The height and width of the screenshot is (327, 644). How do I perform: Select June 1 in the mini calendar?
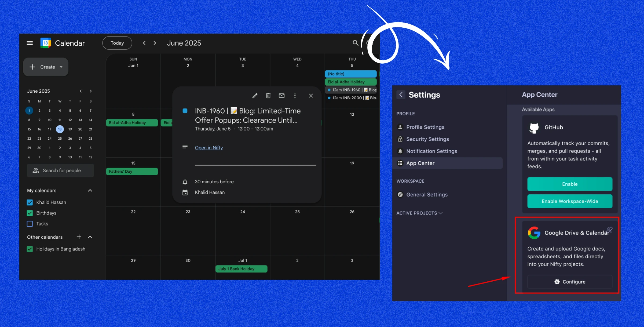click(29, 110)
